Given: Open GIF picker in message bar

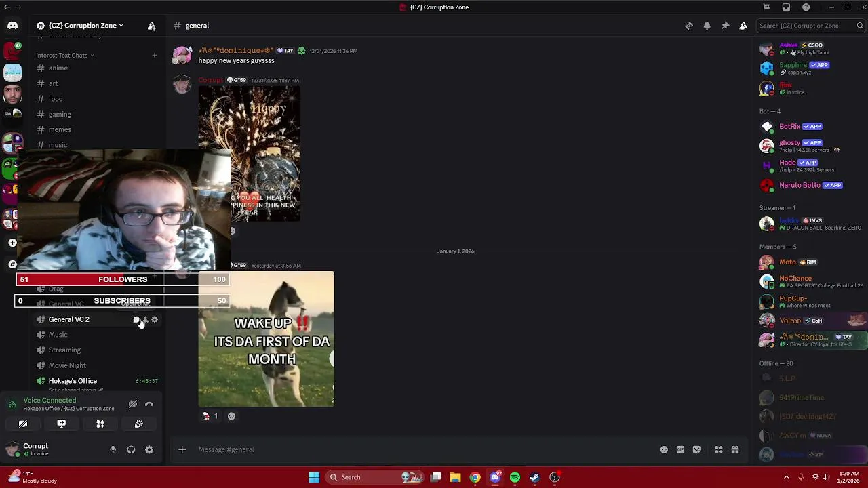Looking at the screenshot, I should click(x=680, y=449).
